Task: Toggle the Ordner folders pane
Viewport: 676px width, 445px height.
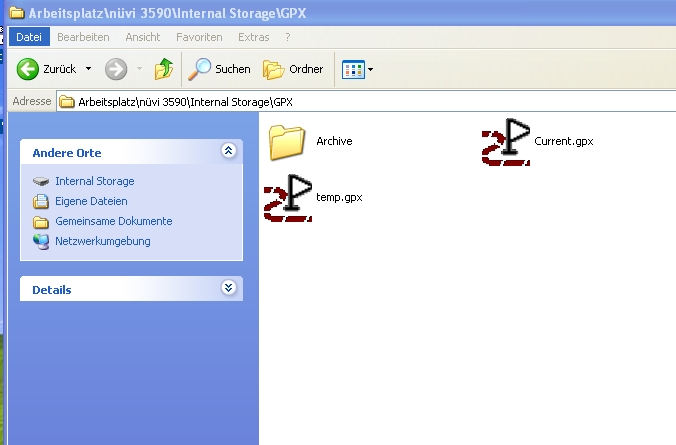Action: point(294,69)
